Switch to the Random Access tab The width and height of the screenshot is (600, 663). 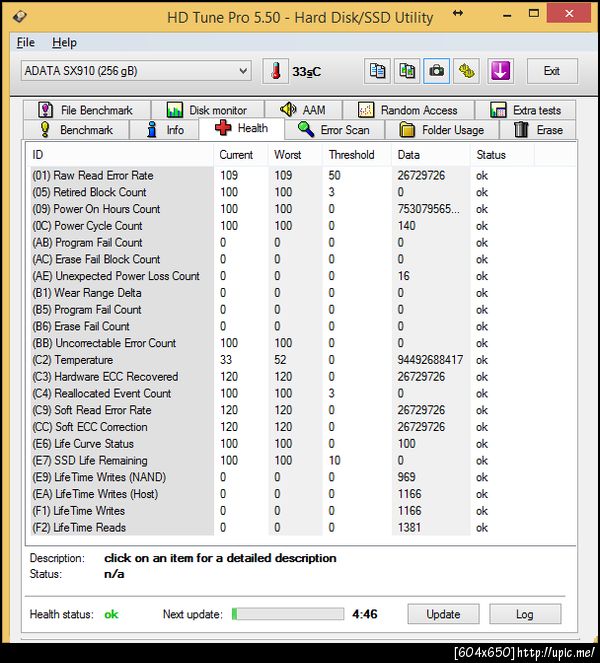(x=409, y=110)
